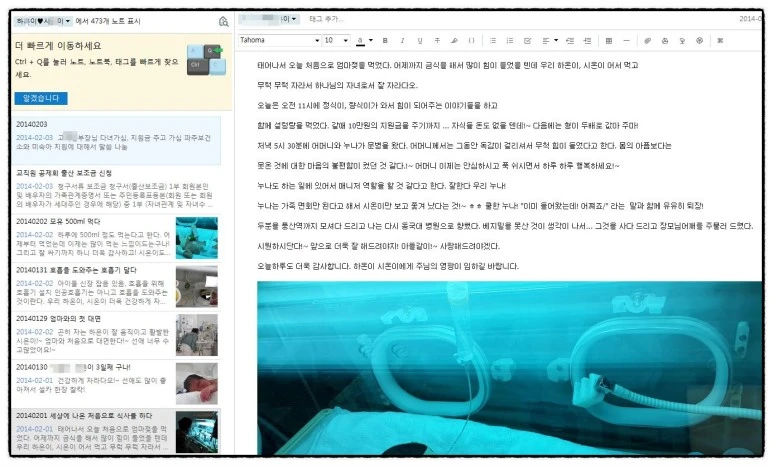Click the keyboard shortcut illustration in the tip box
The width and height of the screenshot is (773, 466).
[x=206, y=60]
